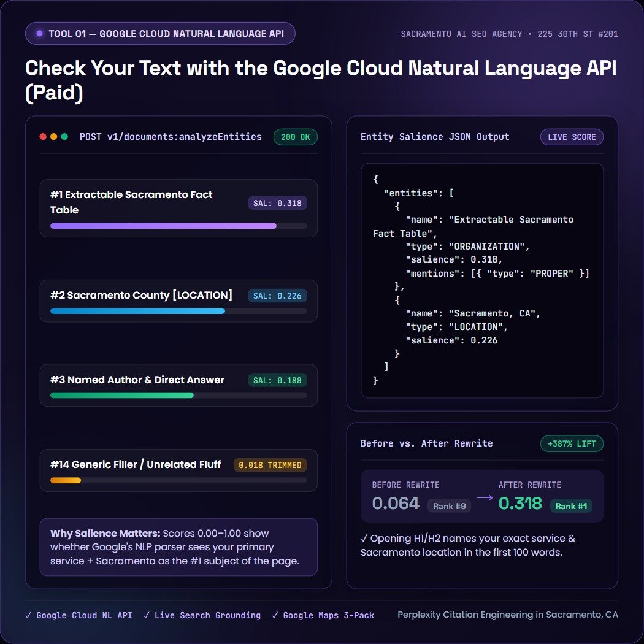
Task: Click the 0.064 before-rewrite score
Action: click(396, 504)
